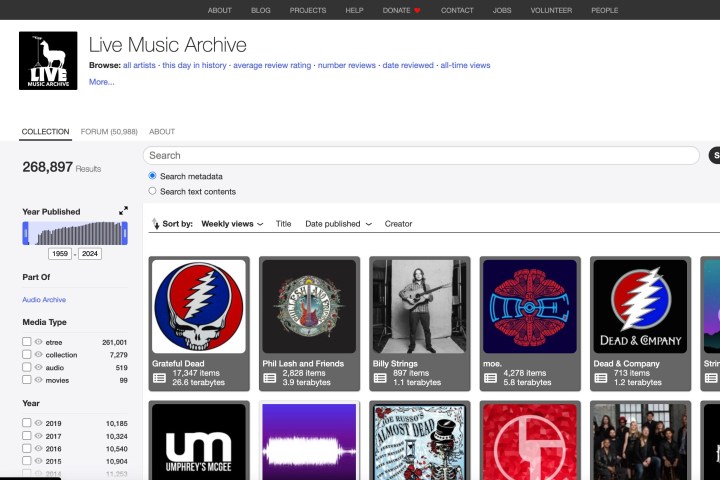Open the Weekly views sort dropdown
Screen dimensions: 720x480
click(232, 224)
